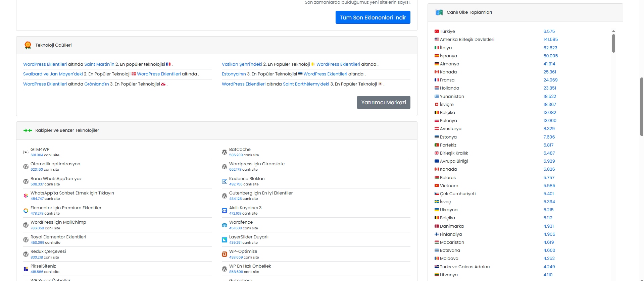Click the BatCache icon

click(x=225, y=152)
